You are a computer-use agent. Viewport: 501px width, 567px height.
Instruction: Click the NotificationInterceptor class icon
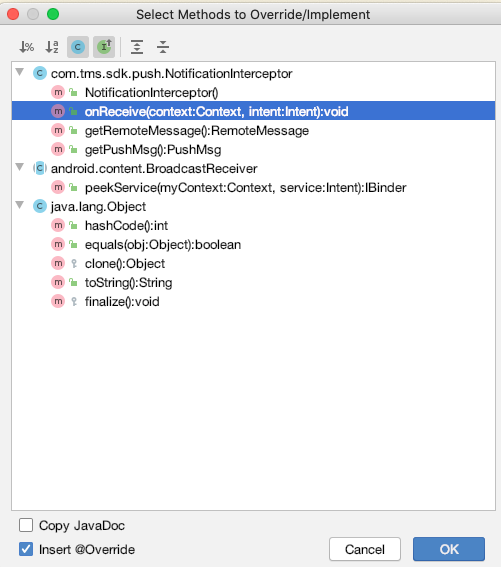point(40,73)
